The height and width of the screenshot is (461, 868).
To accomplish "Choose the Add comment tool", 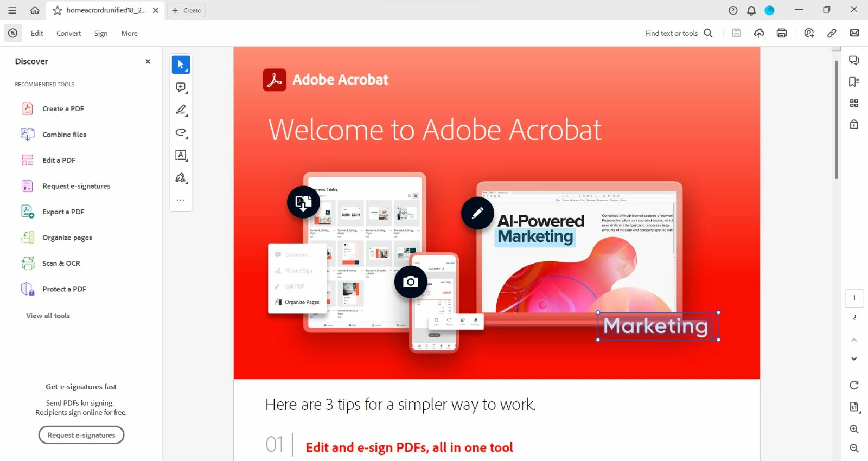I will [x=181, y=87].
